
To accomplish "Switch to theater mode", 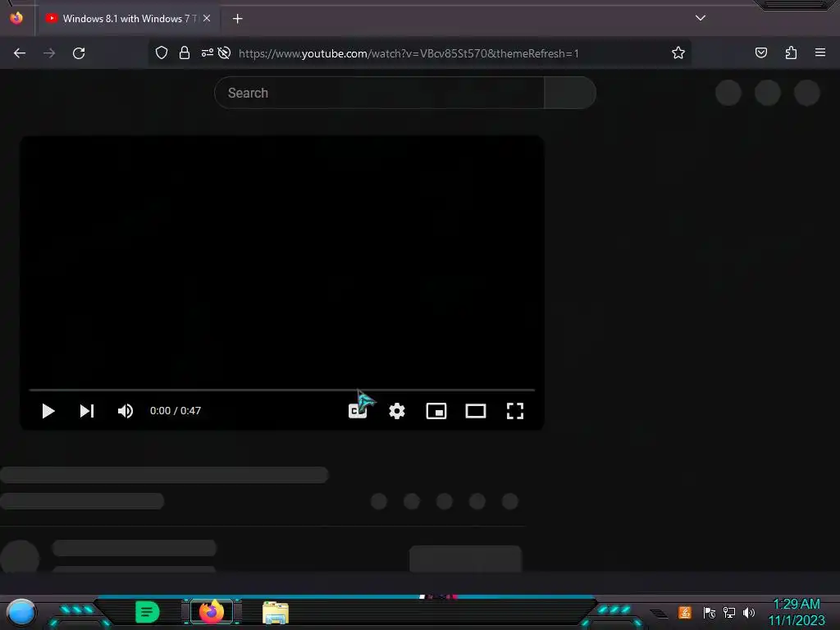I will point(476,411).
